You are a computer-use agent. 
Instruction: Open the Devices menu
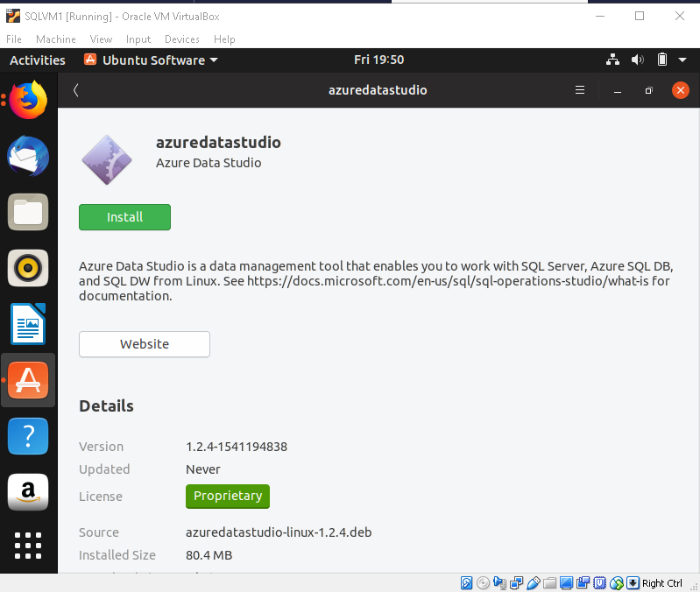[182, 39]
